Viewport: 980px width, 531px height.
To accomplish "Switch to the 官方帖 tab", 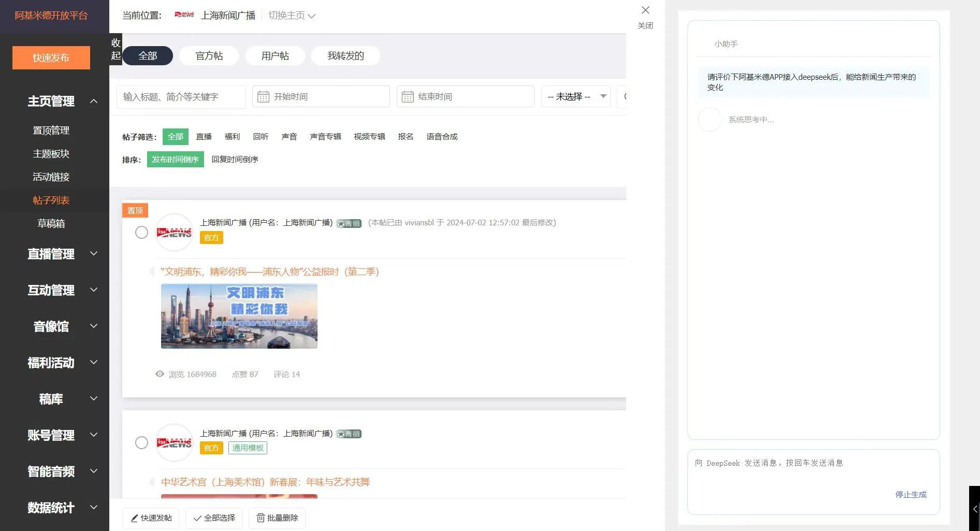I will pos(209,56).
